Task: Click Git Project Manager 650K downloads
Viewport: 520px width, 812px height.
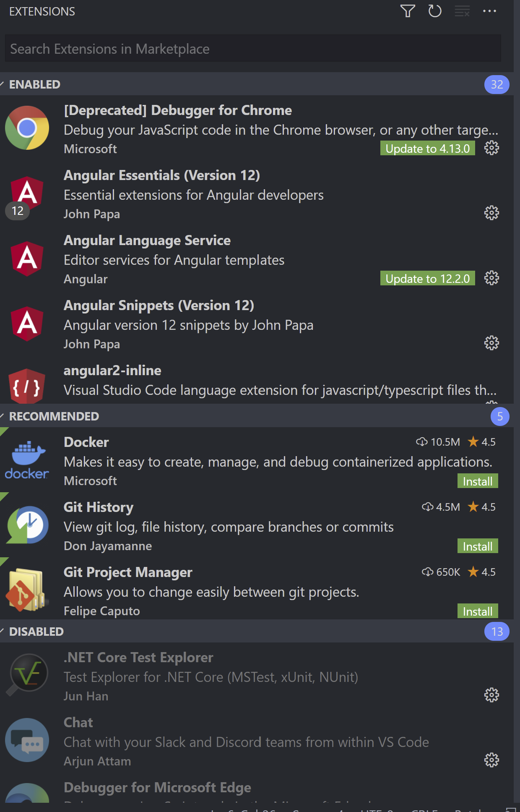Action: pyautogui.click(x=441, y=572)
